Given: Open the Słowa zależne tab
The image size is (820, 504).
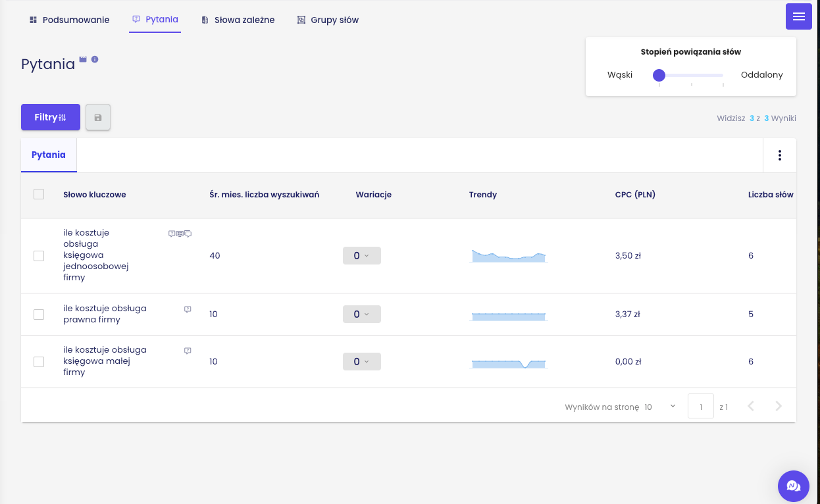Looking at the screenshot, I should point(238,20).
